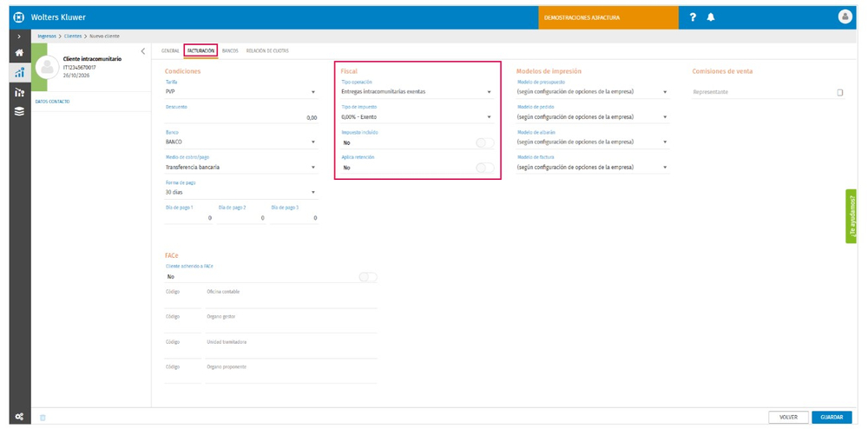Screen dimensions: 868x429
Task: Click the Organo gestor input field
Action: tap(292, 326)
